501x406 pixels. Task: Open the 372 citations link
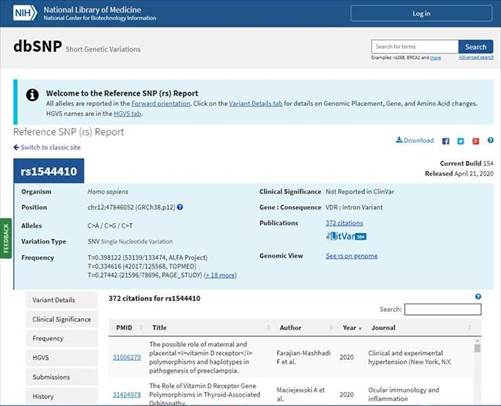(344, 223)
